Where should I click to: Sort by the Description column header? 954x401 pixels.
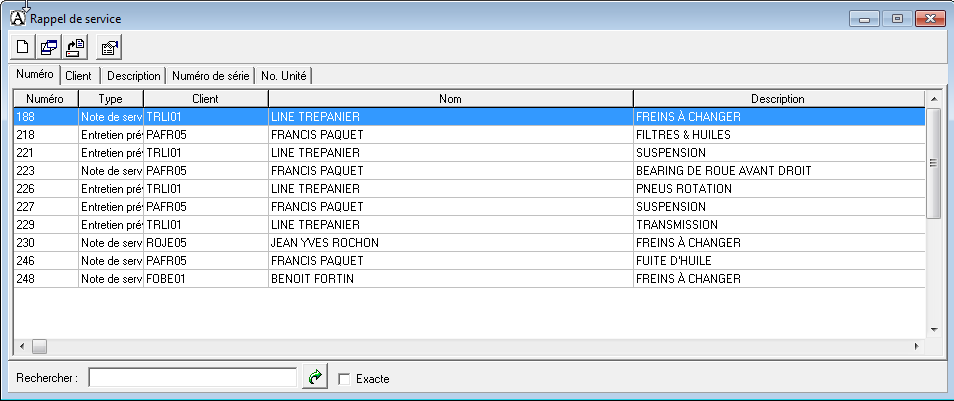pyautogui.click(x=779, y=99)
